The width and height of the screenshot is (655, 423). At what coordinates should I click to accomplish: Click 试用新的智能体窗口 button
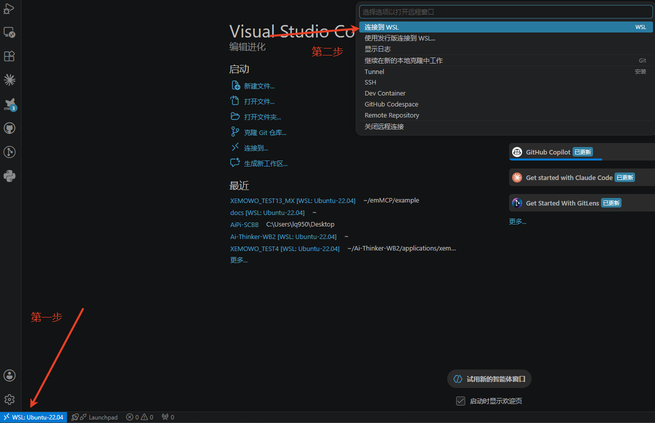489,379
